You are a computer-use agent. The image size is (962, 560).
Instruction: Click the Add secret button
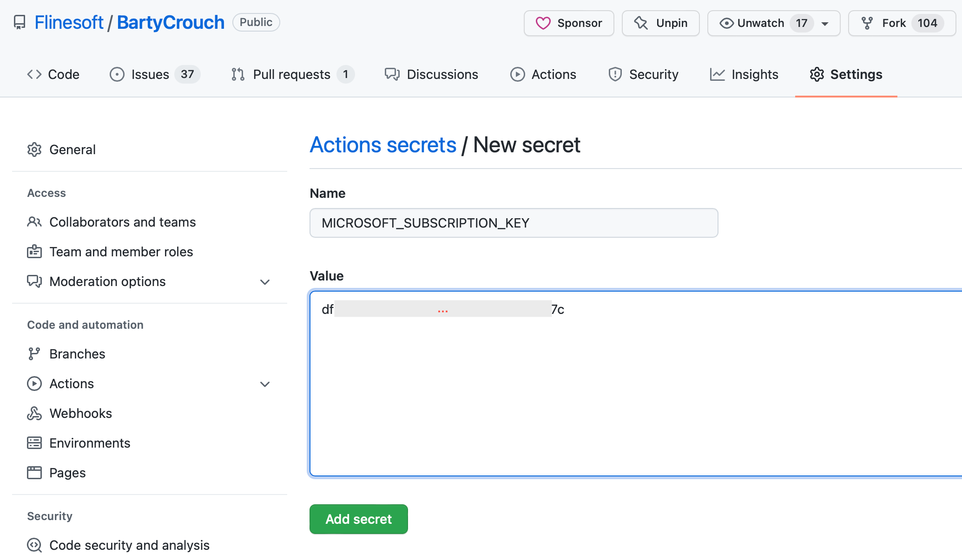coord(359,519)
